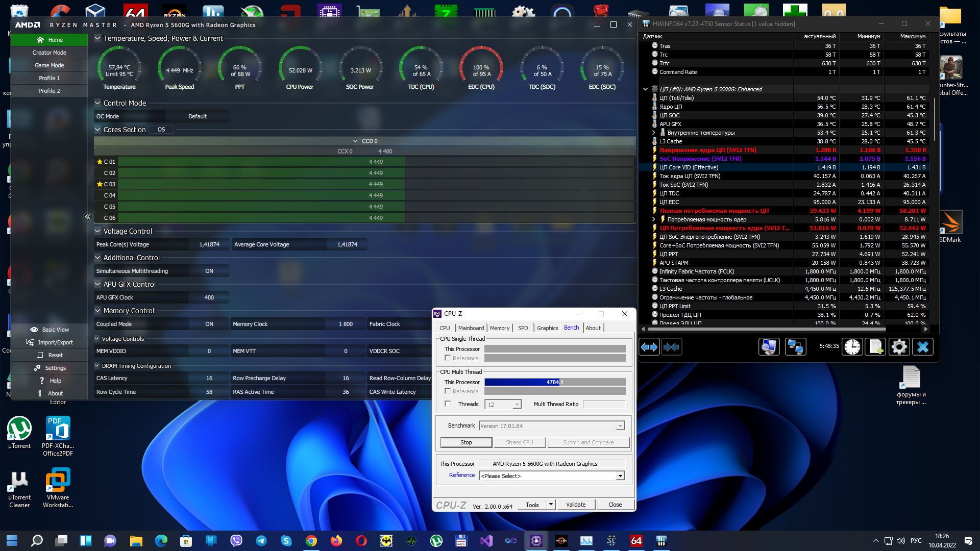Enable Multi Thread Reference checkbox
Image resolution: width=980 pixels, height=551 pixels.
(448, 391)
